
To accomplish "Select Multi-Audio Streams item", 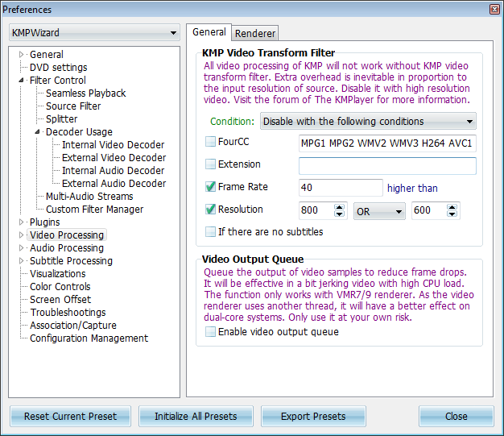I will point(89,196).
